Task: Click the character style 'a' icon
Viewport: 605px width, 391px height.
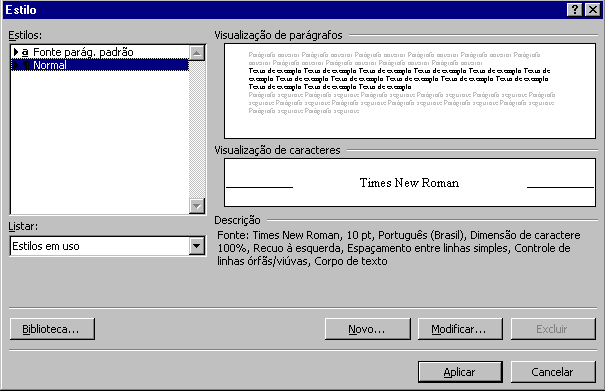Action: click(25, 52)
